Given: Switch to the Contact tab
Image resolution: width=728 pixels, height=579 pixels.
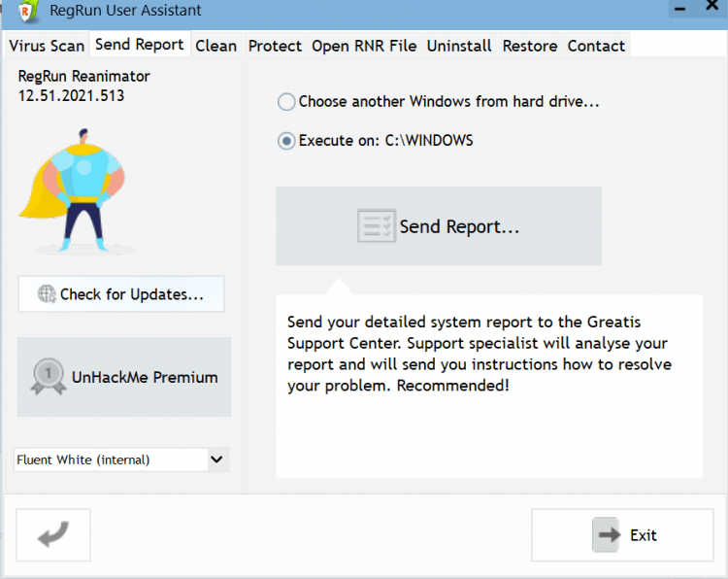Looking at the screenshot, I should tap(596, 46).
